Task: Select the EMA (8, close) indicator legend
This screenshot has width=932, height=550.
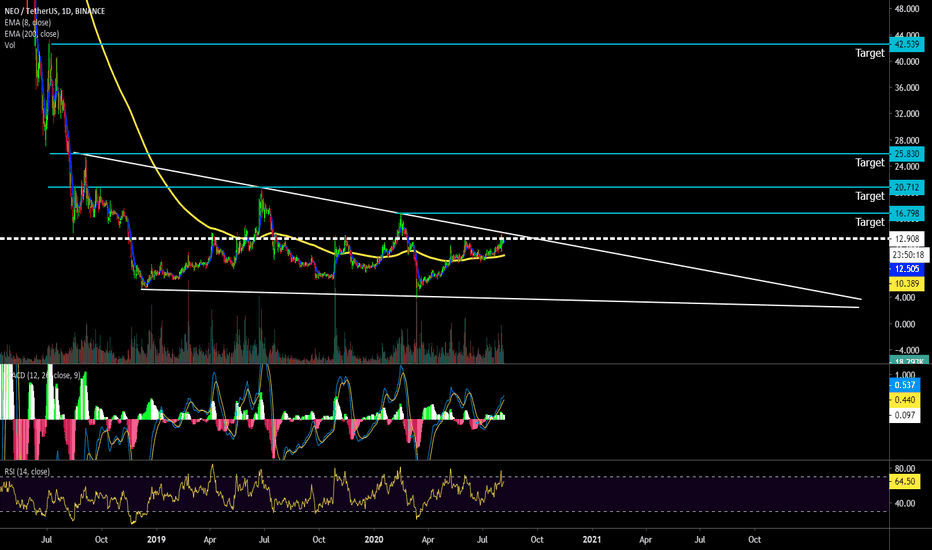Action: (x=27, y=23)
